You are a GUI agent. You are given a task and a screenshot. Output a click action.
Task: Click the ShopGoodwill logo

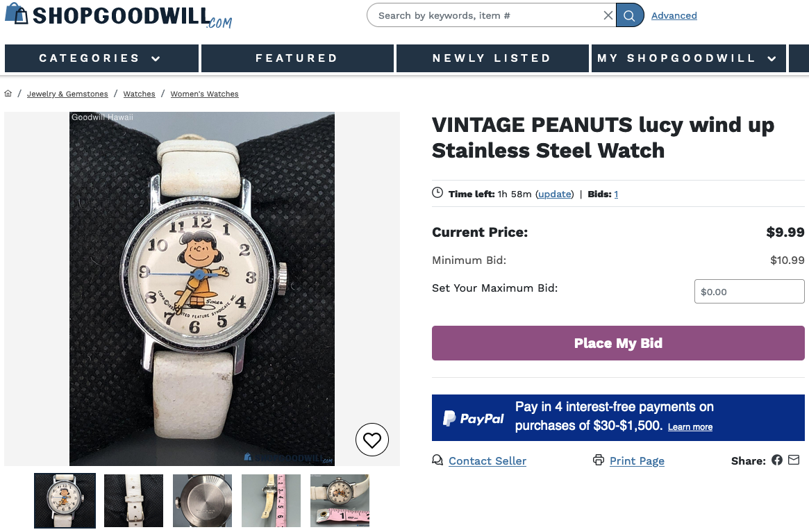[119, 17]
